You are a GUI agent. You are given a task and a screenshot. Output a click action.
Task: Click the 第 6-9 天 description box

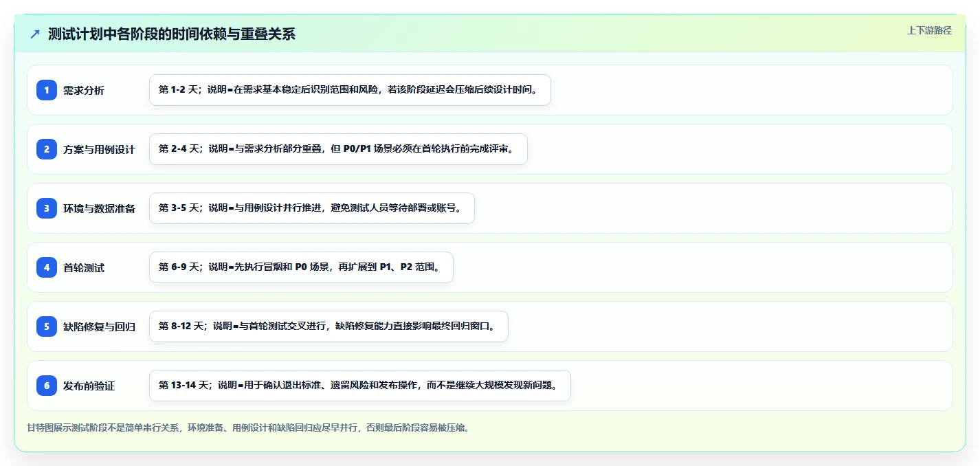[x=301, y=267]
